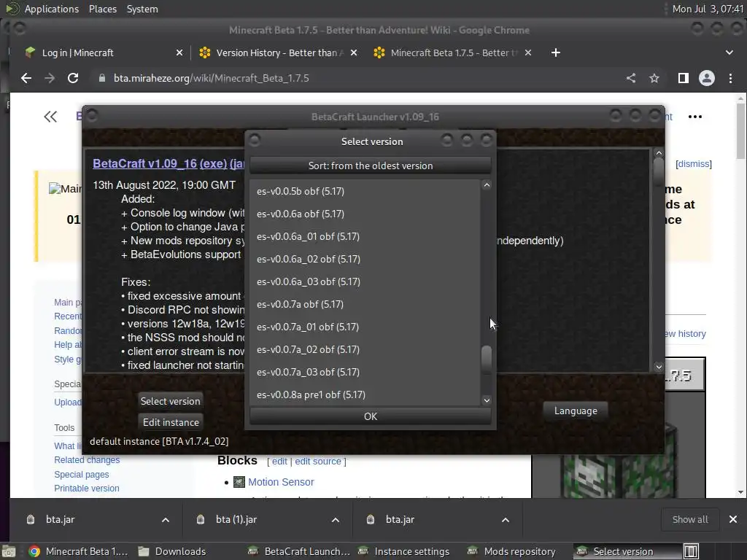Open Places menu in top panel

(x=102, y=9)
